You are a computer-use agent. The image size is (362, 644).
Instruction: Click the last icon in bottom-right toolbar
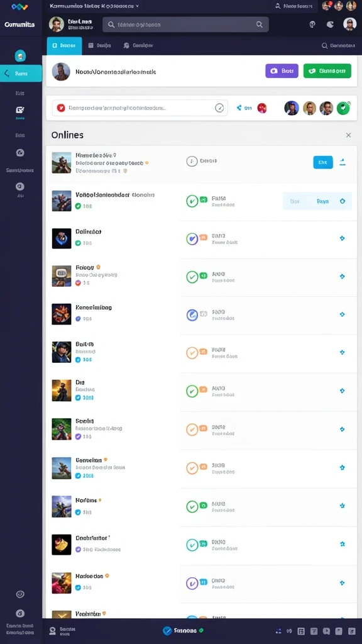(x=352, y=631)
